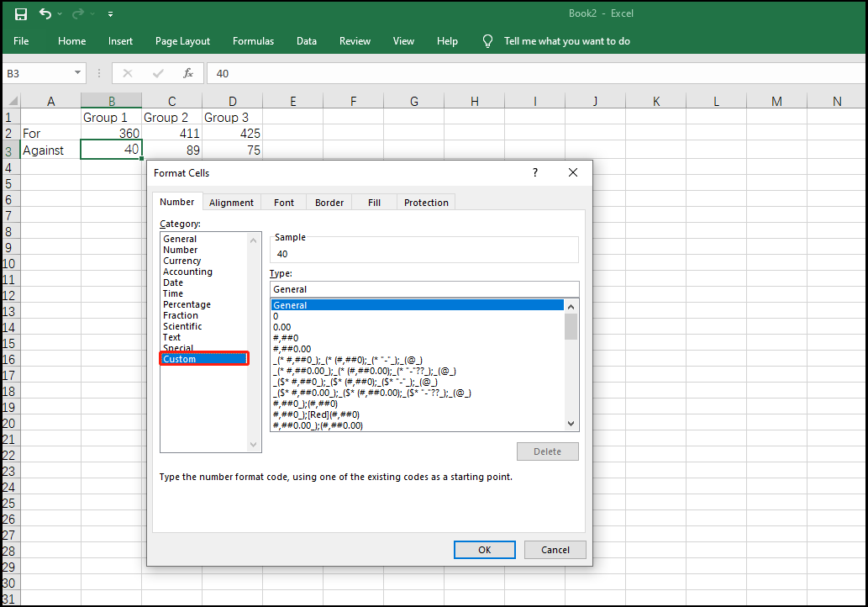
Task: Click OK in Format Cells dialog
Action: pyautogui.click(x=484, y=549)
